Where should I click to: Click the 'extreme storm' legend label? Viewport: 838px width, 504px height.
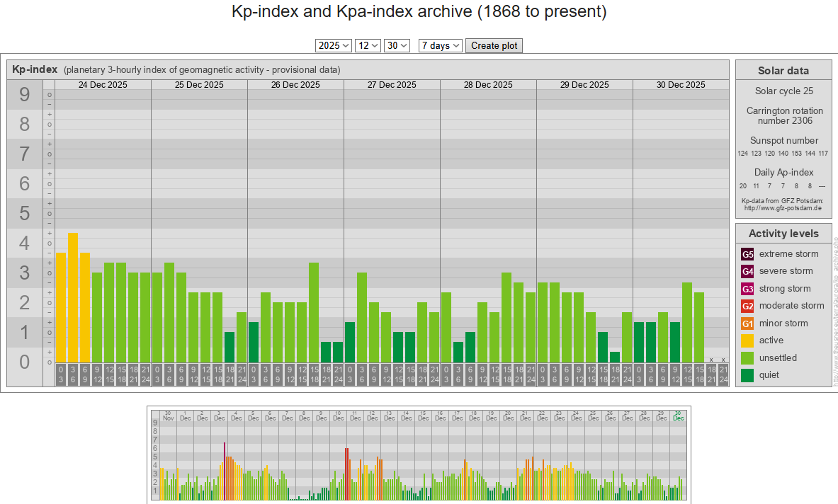(x=789, y=254)
